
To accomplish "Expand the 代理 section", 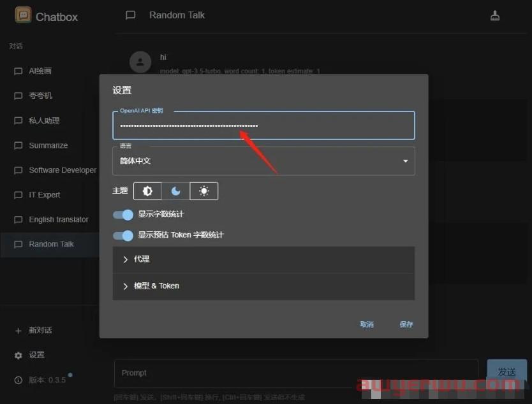I will pyautogui.click(x=263, y=259).
